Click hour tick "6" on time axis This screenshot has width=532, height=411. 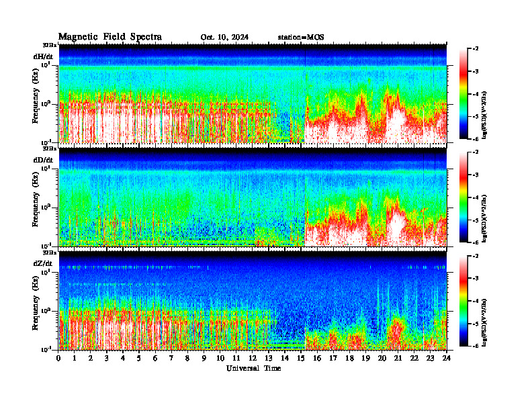155,359
